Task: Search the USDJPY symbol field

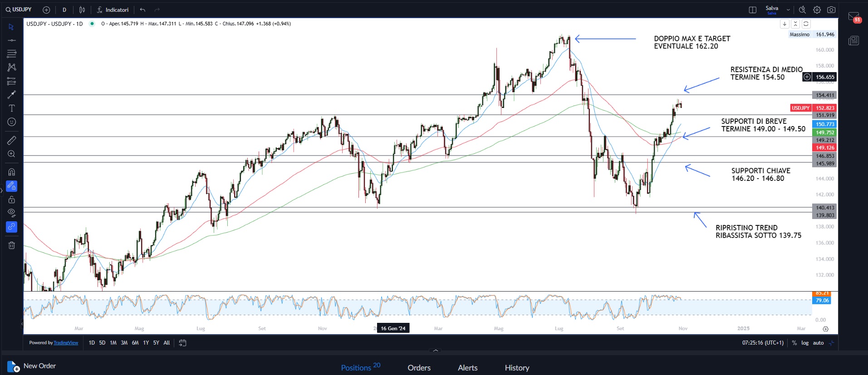Action: (19, 10)
